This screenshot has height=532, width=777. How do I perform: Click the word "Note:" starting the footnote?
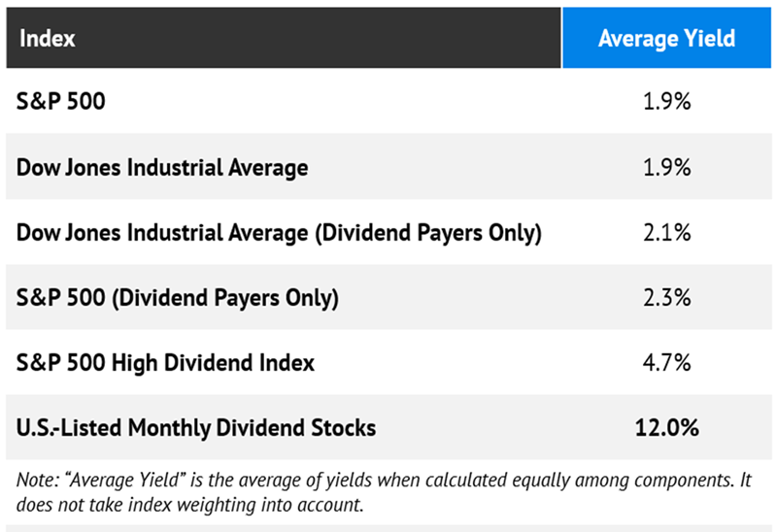point(35,482)
